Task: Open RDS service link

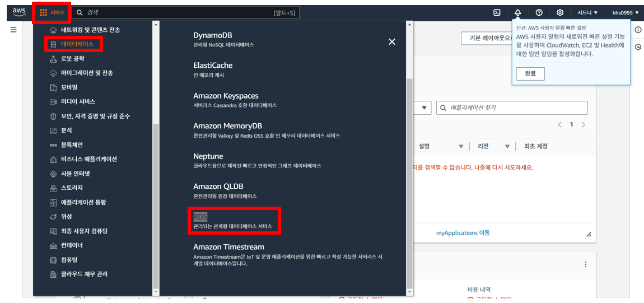Action: pos(200,216)
